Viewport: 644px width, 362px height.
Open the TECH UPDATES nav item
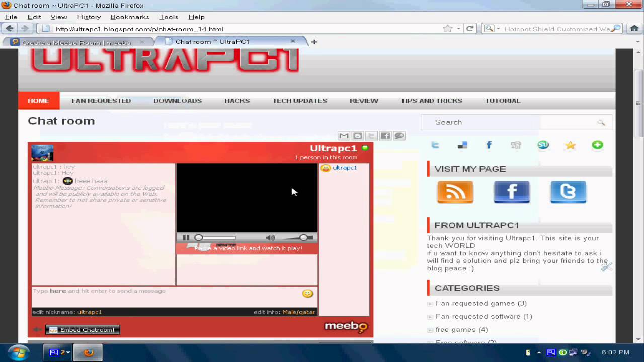click(300, 101)
